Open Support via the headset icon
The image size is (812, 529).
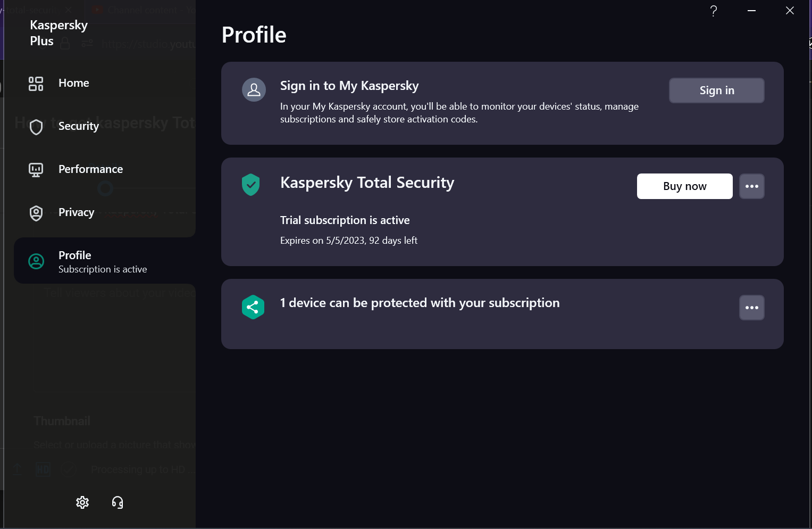[x=118, y=502]
